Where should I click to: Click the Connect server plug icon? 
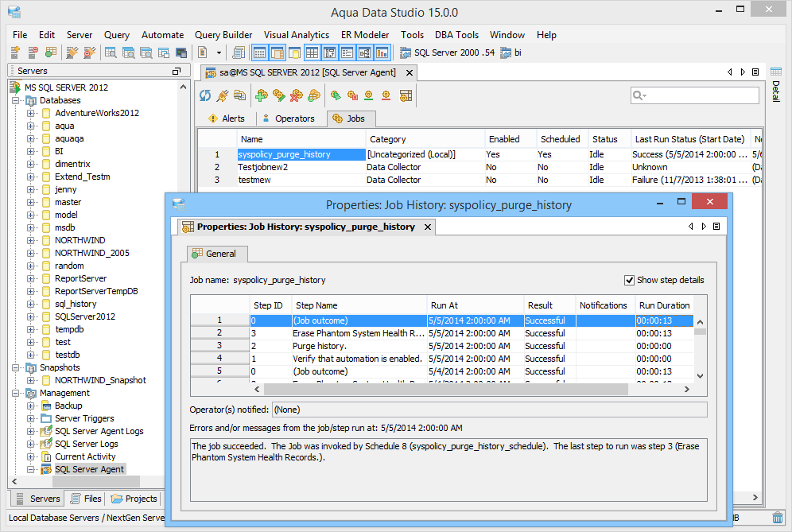pos(72,52)
